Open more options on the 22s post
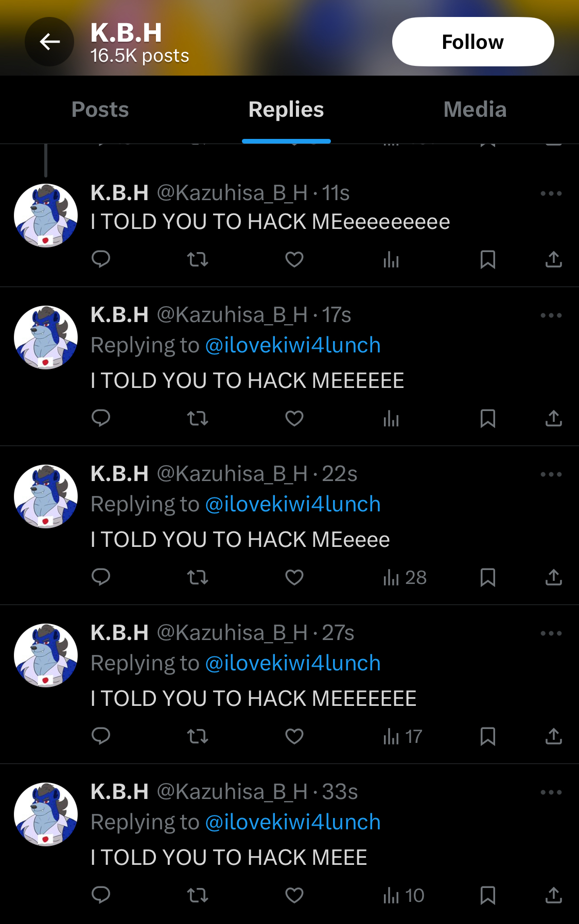Viewport: 579px width, 924px height. pos(551,474)
